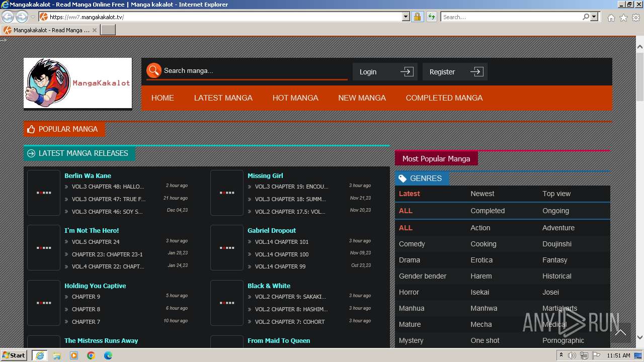The width and height of the screenshot is (644, 362).
Task: Select the Top view sort option
Action: [x=556, y=194]
